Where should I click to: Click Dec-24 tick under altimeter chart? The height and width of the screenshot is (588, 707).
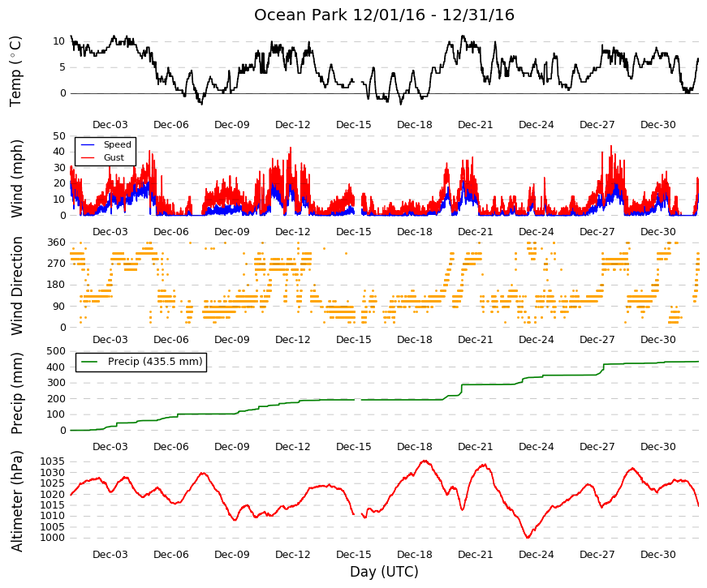coord(536,555)
